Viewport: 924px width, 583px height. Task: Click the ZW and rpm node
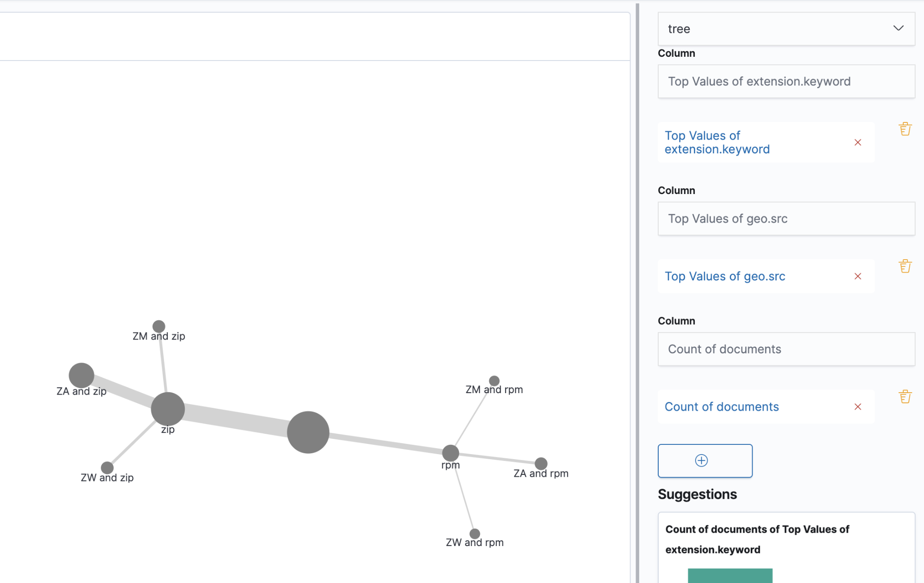[x=475, y=534]
